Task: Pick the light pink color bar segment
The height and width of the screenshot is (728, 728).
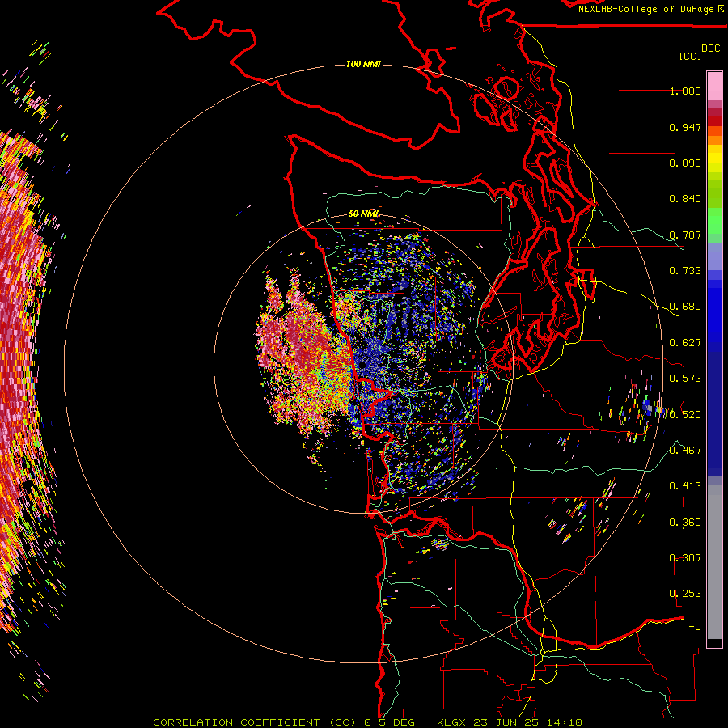Action: point(714,87)
